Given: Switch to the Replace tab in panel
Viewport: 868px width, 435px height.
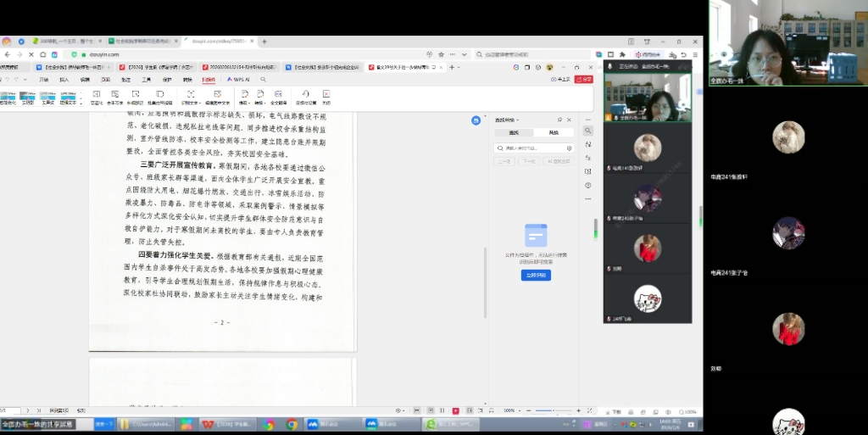Looking at the screenshot, I should [554, 133].
